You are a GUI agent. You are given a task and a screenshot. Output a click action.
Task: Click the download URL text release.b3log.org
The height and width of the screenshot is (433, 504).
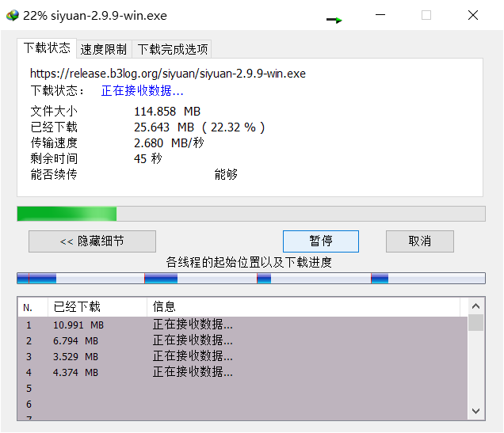tap(168, 74)
